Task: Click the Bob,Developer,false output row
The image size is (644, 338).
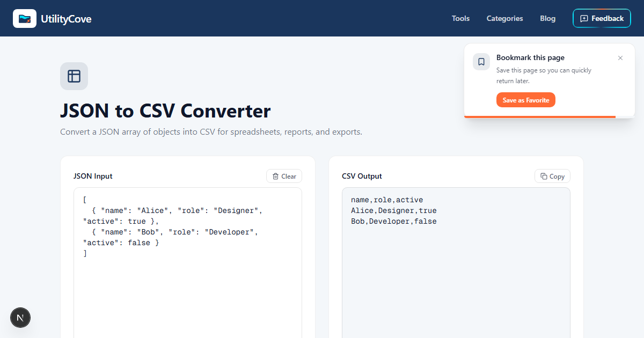Action: [x=394, y=222]
